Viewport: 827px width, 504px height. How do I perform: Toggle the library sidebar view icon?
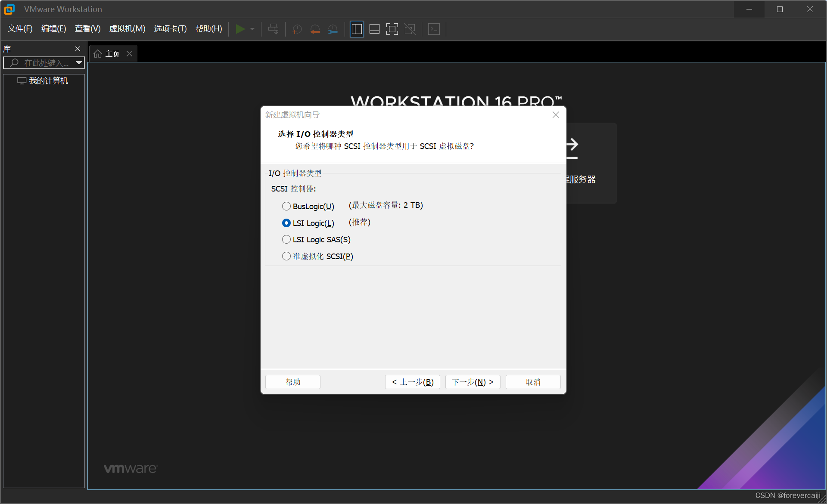pyautogui.click(x=357, y=29)
